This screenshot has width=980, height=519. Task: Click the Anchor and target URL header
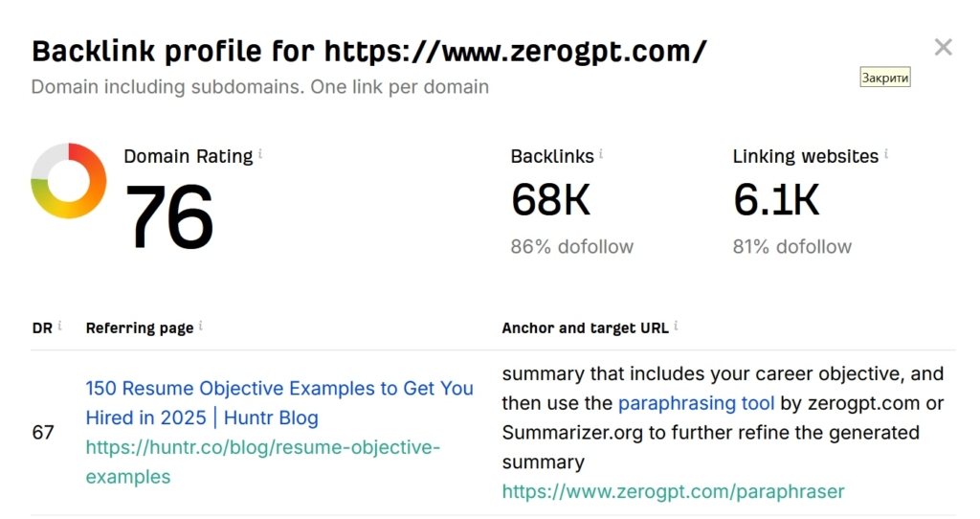585,327
